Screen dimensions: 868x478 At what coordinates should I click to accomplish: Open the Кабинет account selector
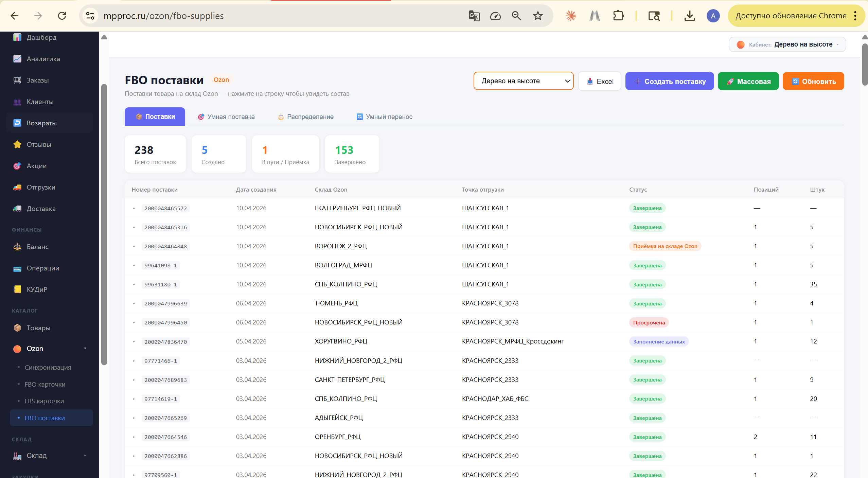tap(787, 45)
